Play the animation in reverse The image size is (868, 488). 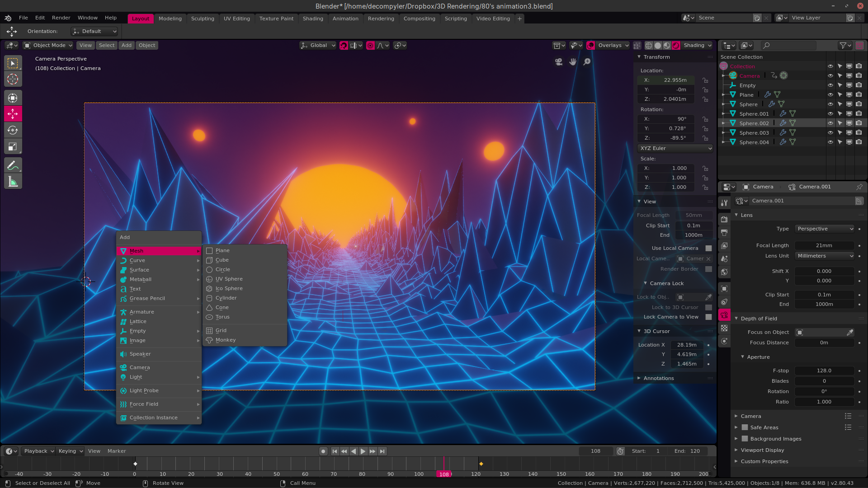[x=354, y=451]
